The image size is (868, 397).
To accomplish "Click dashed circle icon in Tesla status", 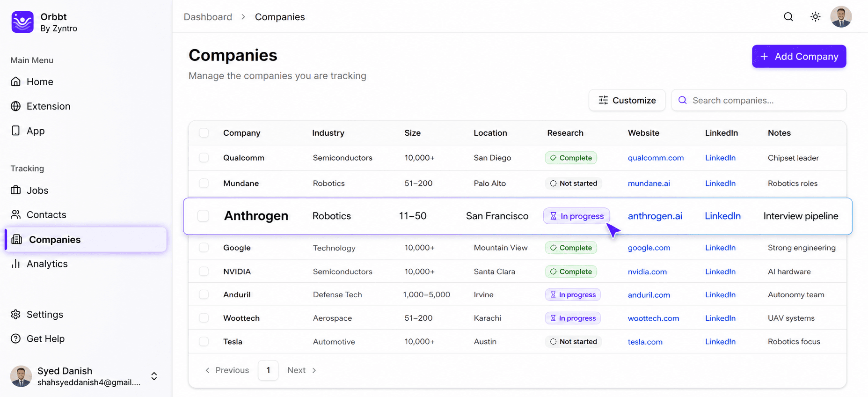I will [x=553, y=342].
